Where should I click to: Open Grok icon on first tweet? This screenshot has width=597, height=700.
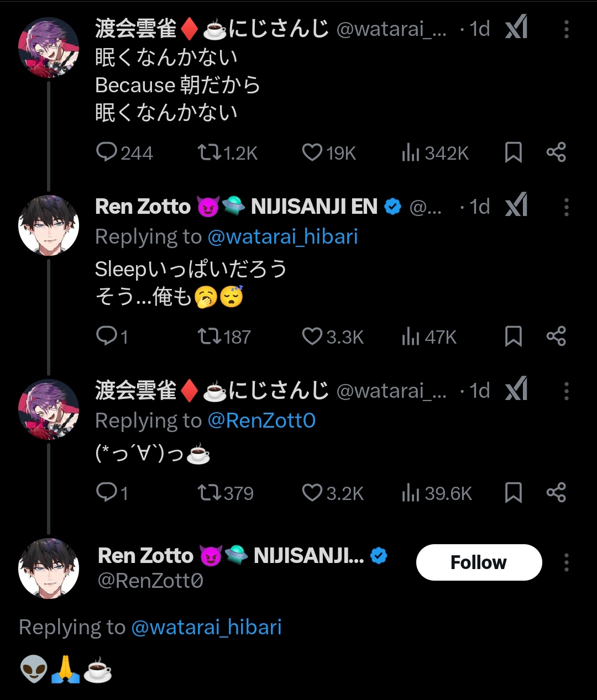pyautogui.click(x=516, y=28)
